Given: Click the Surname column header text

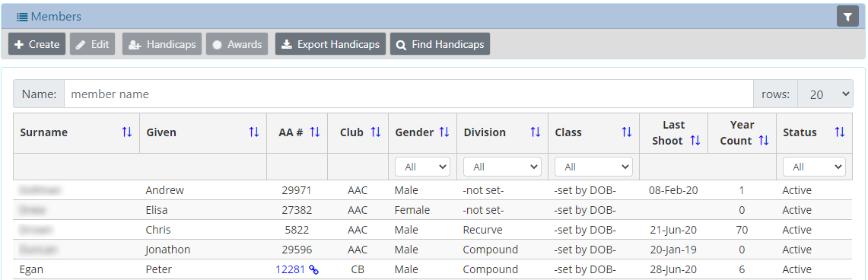Looking at the screenshot, I should (43, 132).
